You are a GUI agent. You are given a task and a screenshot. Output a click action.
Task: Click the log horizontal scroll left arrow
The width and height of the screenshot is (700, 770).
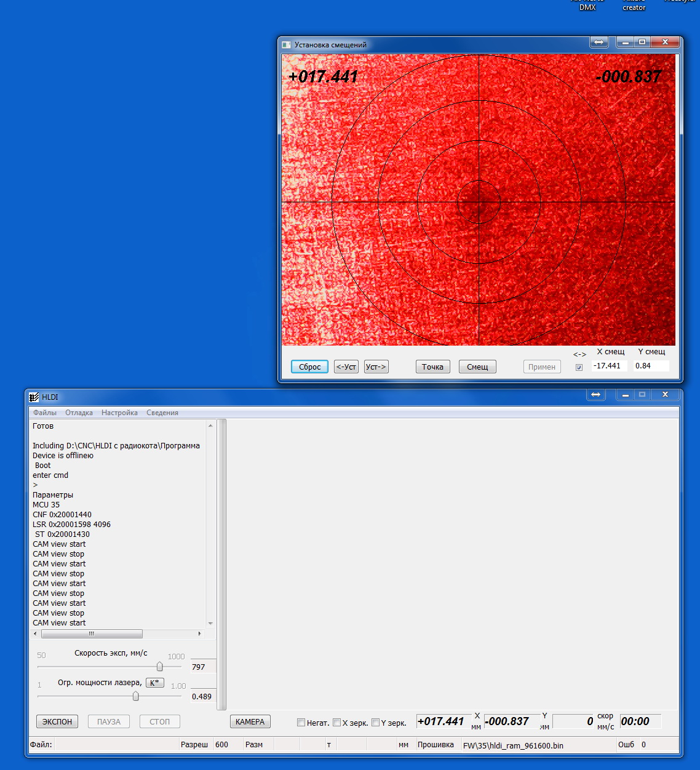(35, 633)
